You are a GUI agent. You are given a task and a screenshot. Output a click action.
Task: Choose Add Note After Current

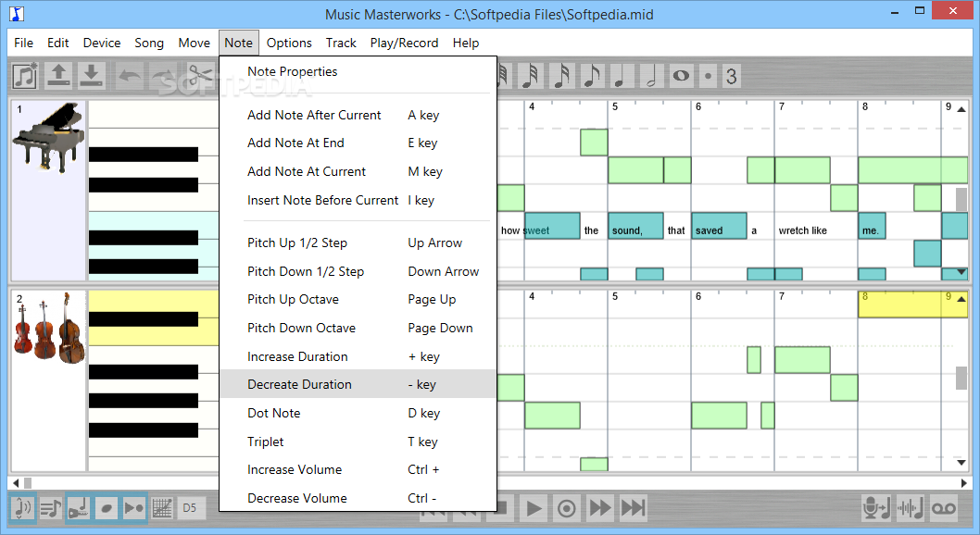tap(358, 115)
